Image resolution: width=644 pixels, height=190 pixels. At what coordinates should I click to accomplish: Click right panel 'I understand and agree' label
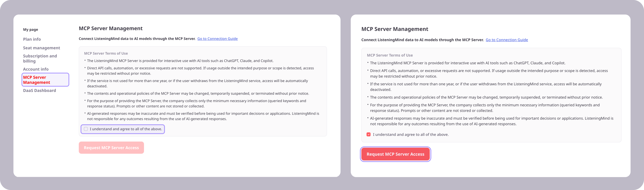411,135
